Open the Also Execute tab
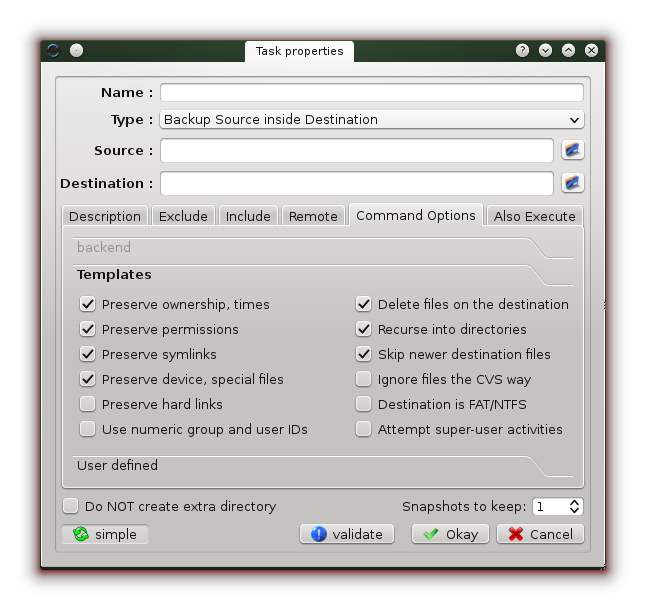The image size is (646, 610). tap(534, 216)
